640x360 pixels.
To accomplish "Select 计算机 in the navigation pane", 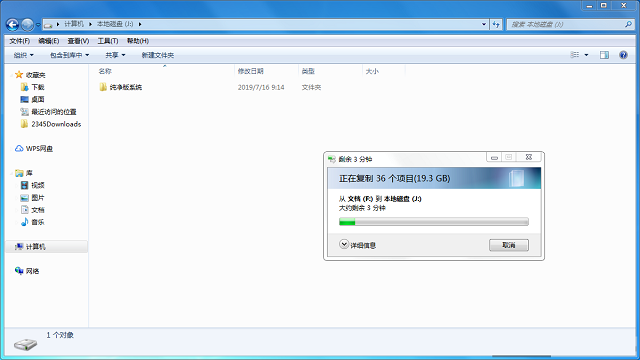I will tap(36, 247).
